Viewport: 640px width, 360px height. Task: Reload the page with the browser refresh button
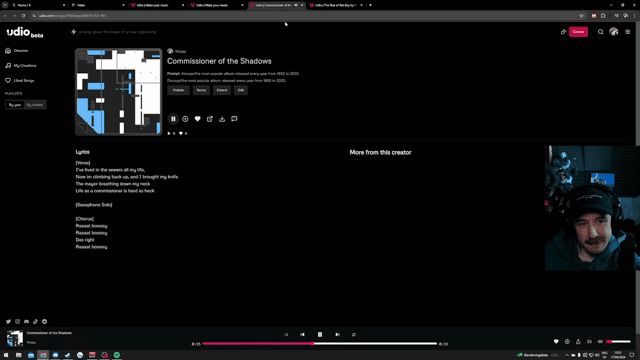(23, 16)
